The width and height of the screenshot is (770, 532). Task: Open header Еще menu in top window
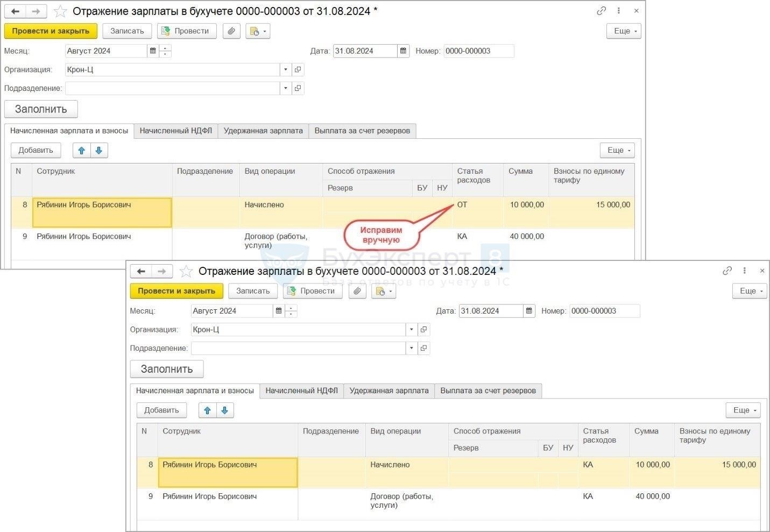pyautogui.click(x=624, y=31)
